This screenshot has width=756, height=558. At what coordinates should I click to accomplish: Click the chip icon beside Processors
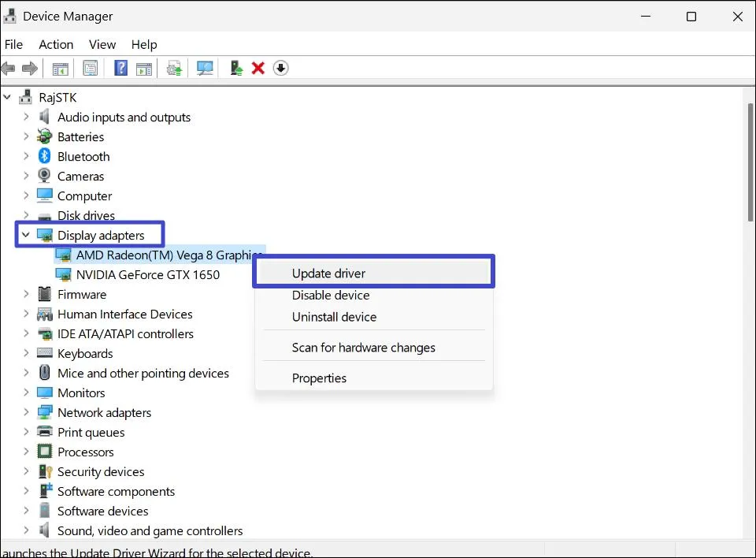click(x=44, y=452)
